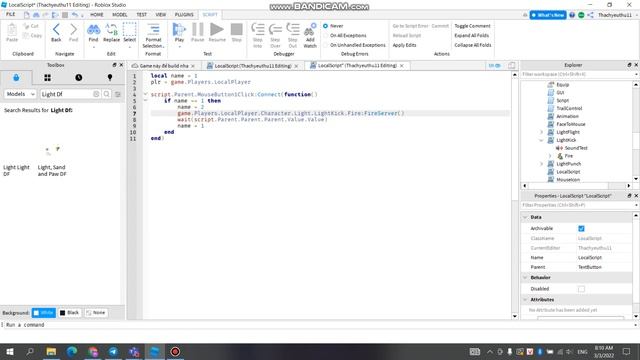Clear the Toolbox search text
The width and height of the screenshot is (640, 360).
[x=96, y=94]
